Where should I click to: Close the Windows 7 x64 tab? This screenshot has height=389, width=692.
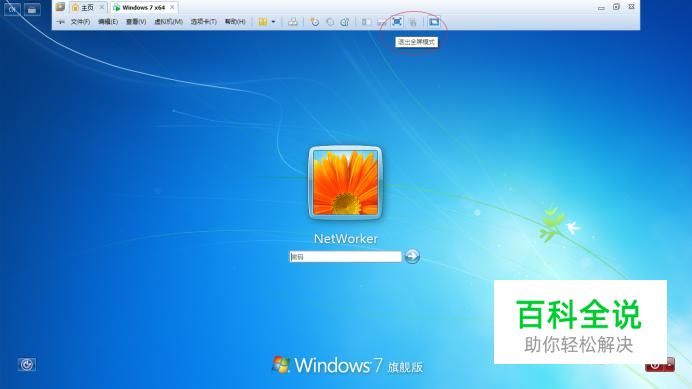(x=172, y=8)
